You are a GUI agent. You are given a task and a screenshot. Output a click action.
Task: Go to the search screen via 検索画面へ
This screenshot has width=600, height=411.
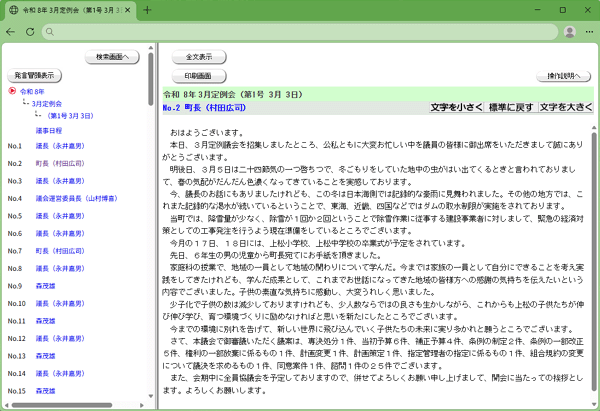[x=112, y=57]
